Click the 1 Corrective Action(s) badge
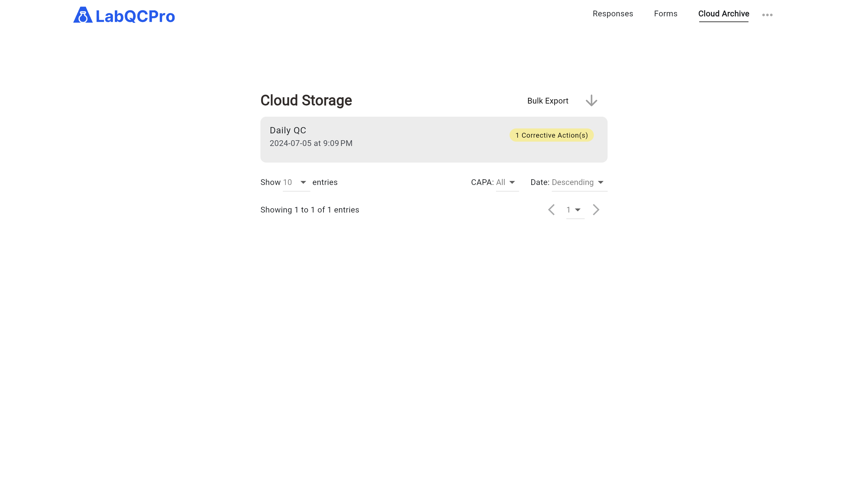 tap(551, 135)
